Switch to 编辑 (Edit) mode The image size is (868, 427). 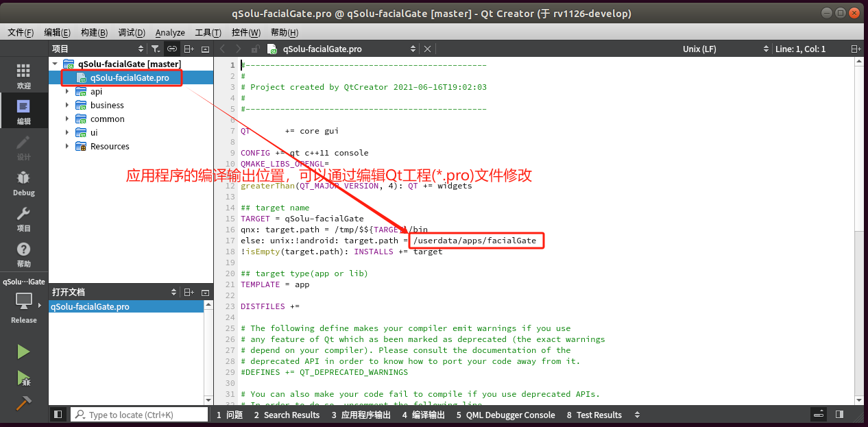23,112
